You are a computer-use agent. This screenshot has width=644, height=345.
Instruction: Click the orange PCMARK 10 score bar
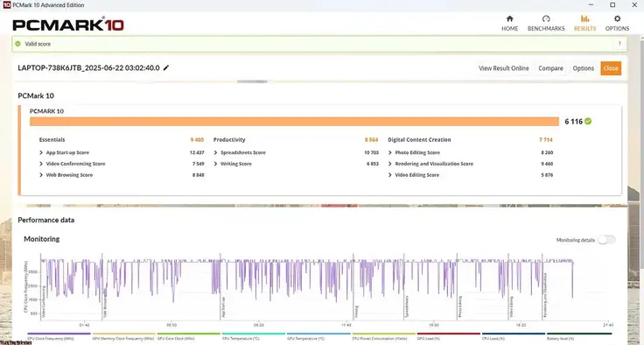coord(294,122)
